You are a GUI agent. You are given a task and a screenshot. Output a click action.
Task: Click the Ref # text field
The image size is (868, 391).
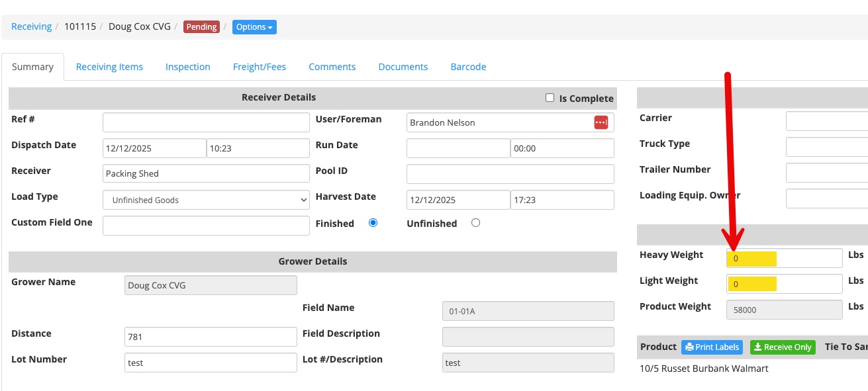click(206, 122)
